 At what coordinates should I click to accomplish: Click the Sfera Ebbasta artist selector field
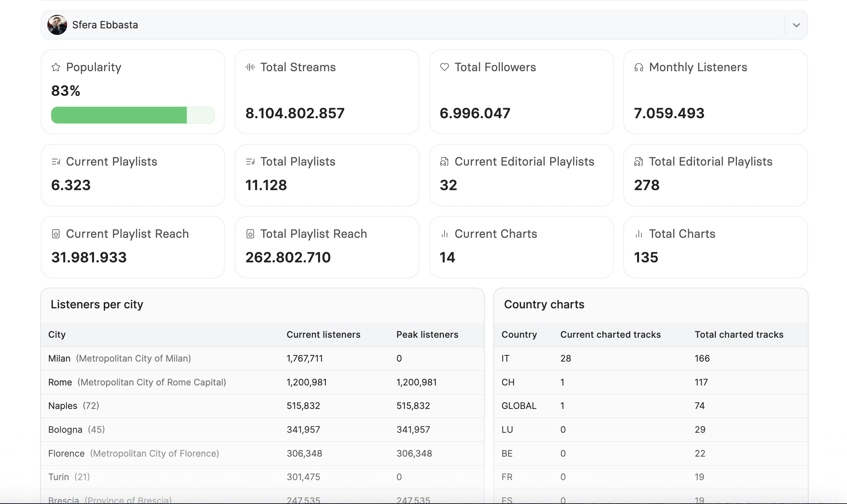(x=424, y=25)
